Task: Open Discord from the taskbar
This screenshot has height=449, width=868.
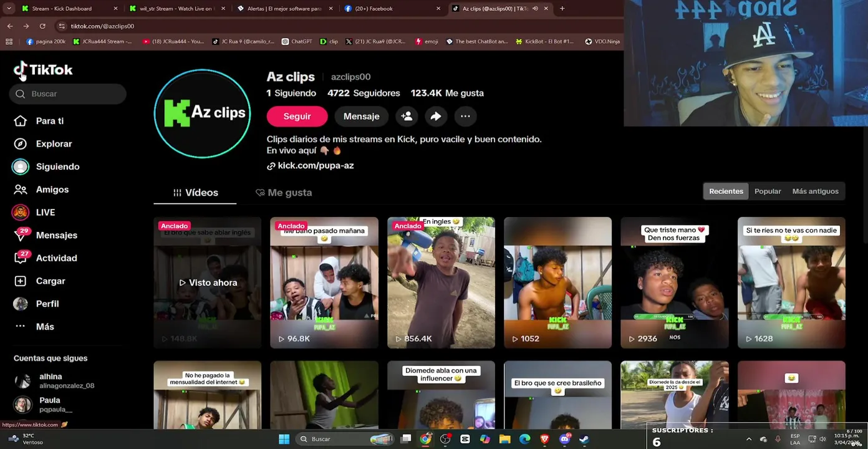Action: coord(564,439)
